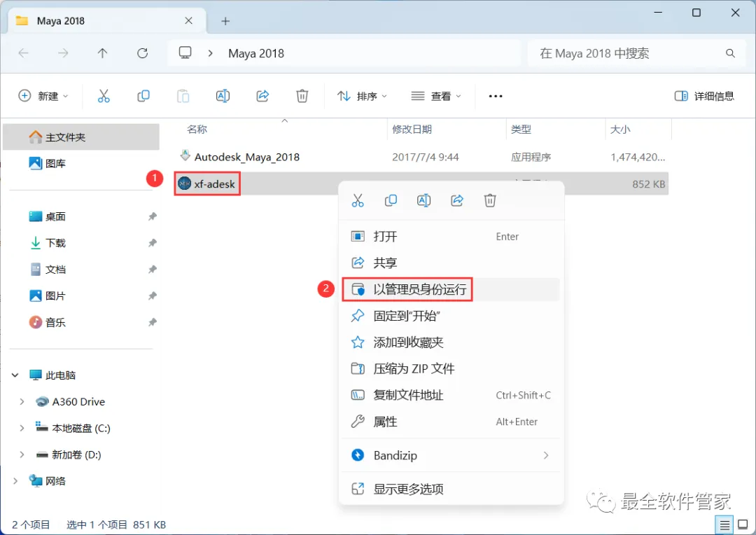This screenshot has width=756, height=535.
Task: Click the Rename icon in the toolbar
Action: [223, 96]
